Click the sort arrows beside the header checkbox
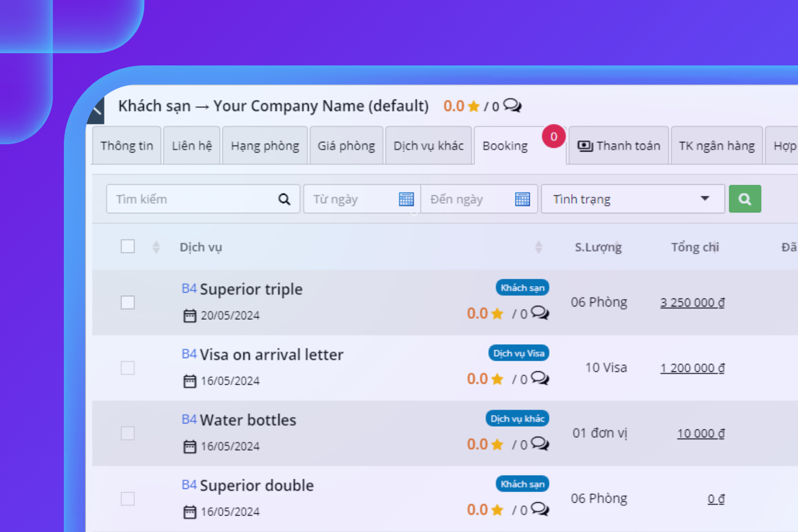 (x=156, y=247)
